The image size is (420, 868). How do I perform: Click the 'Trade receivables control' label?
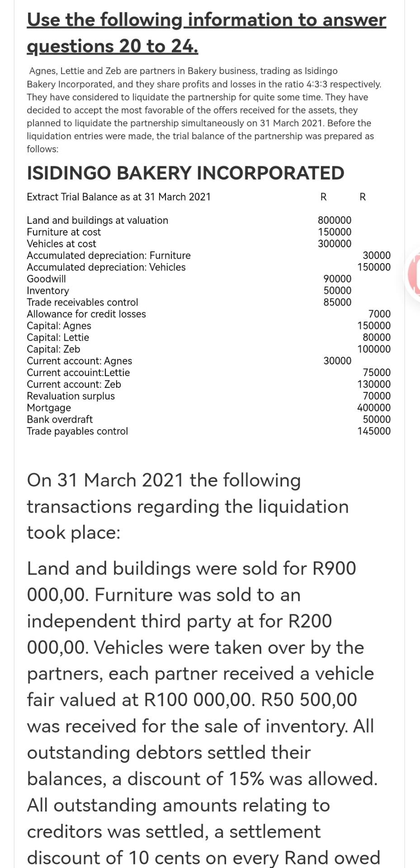[x=82, y=302]
